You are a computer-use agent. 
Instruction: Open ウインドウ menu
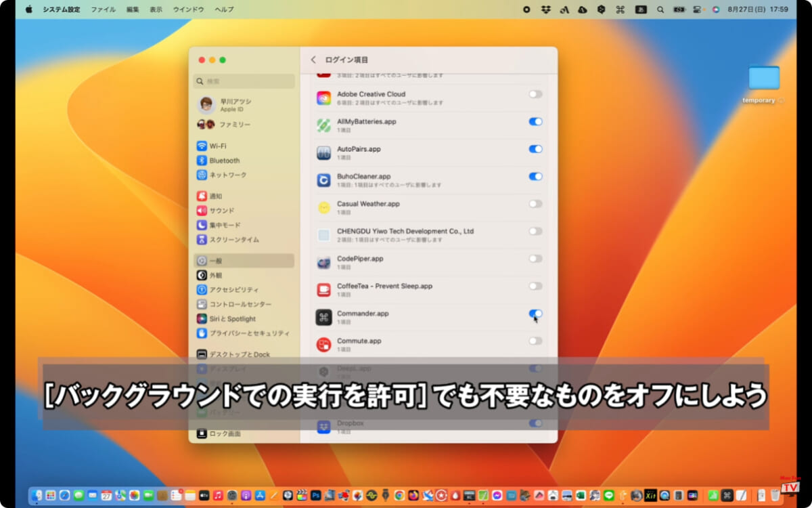pos(189,9)
